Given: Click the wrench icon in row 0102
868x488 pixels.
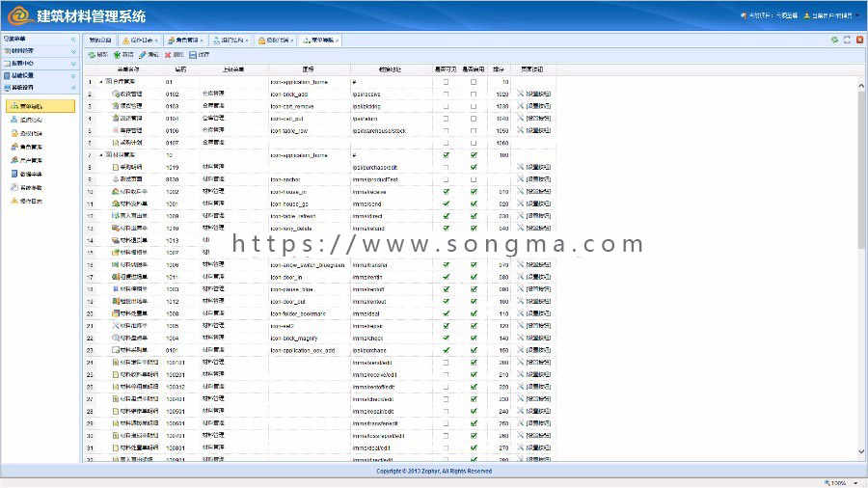Looking at the screenshot, I should (x=521, y=95).
